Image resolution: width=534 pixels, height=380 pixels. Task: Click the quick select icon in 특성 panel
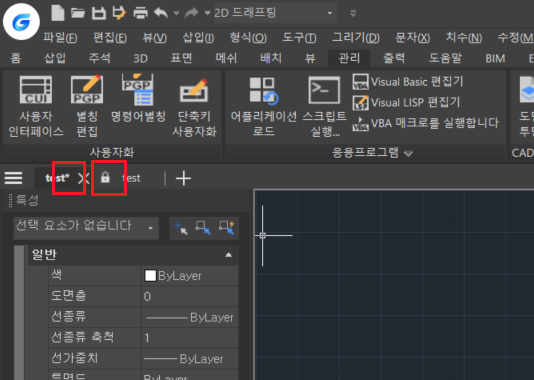tap(226, 227)
